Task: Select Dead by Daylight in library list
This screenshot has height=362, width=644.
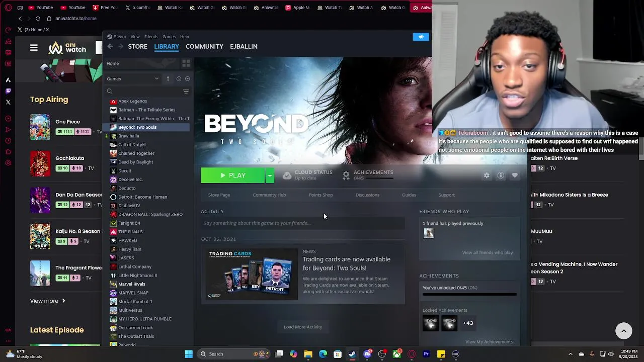Action: (x=135, y=162)
